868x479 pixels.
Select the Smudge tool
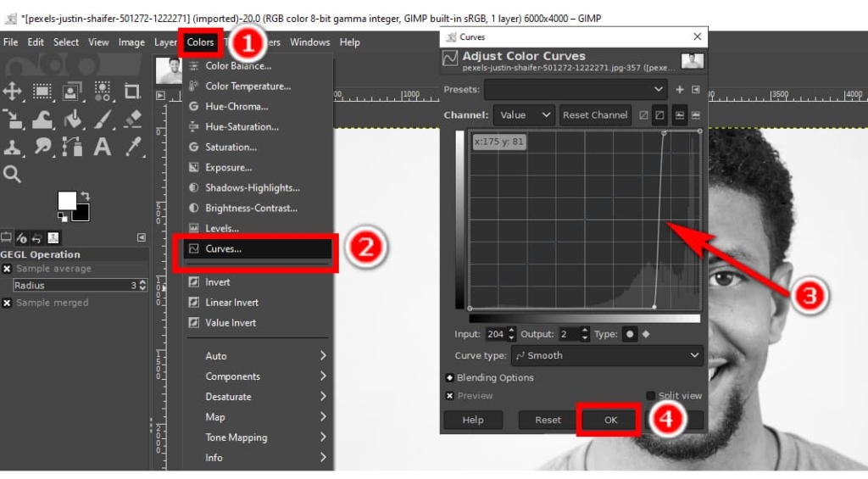coord(42,147)
